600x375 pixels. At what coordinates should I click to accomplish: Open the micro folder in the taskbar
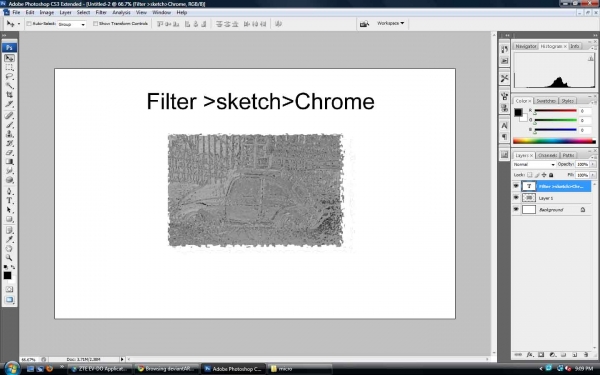[300, 369]
